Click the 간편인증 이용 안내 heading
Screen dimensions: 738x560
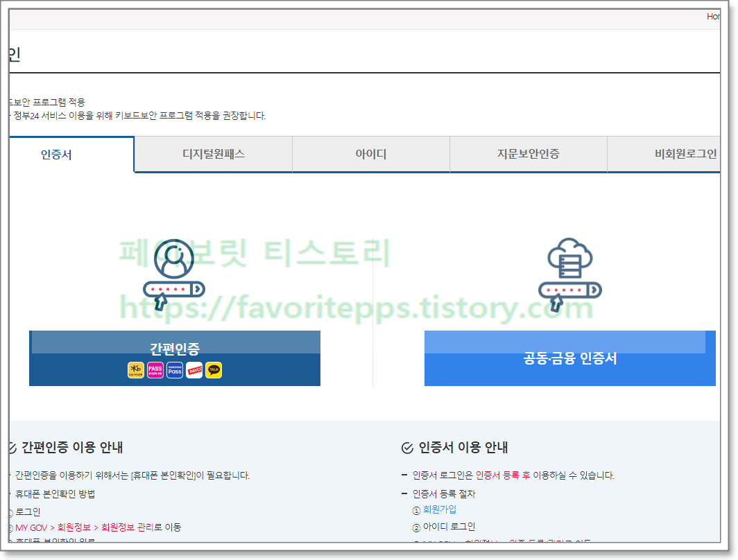click(x=72, y=447)
